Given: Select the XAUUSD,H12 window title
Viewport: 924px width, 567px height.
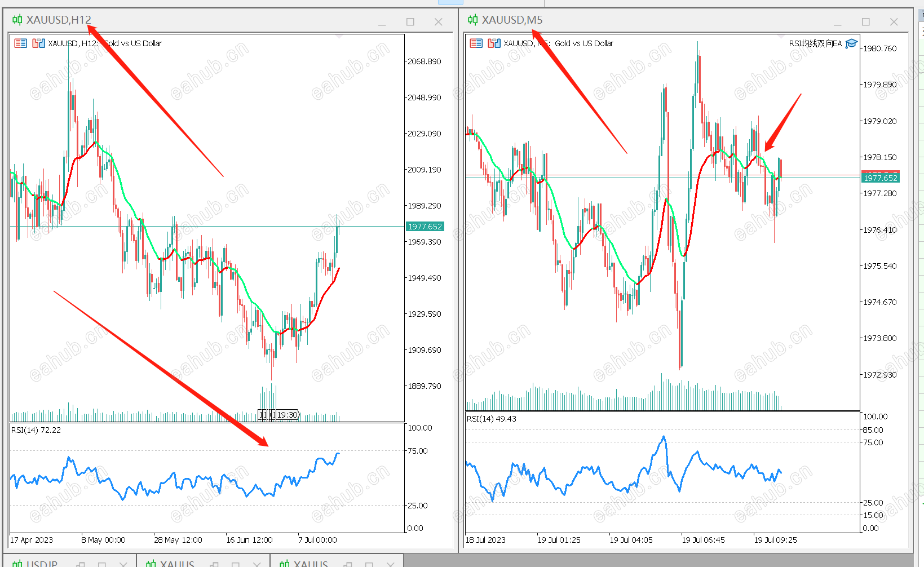Looking at the screenshot, I should (59, 20).
